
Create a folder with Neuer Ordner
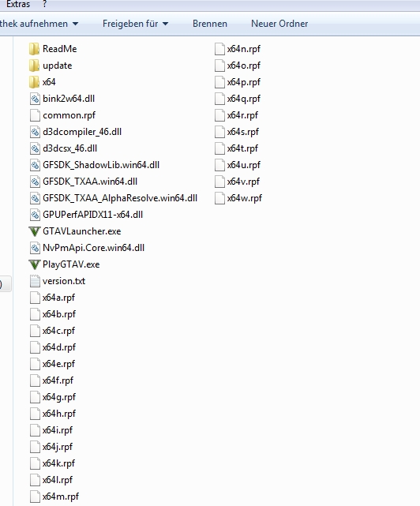(x=279, y=24)
